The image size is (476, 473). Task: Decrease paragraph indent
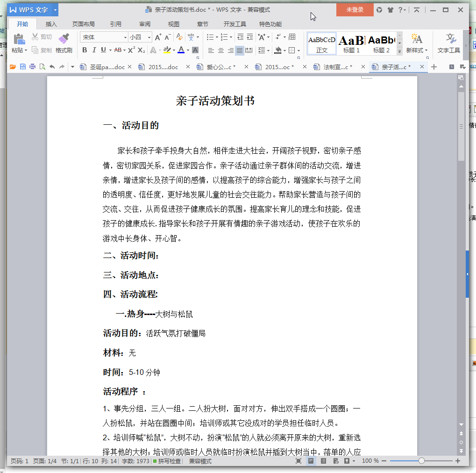(x=240, y=37)
